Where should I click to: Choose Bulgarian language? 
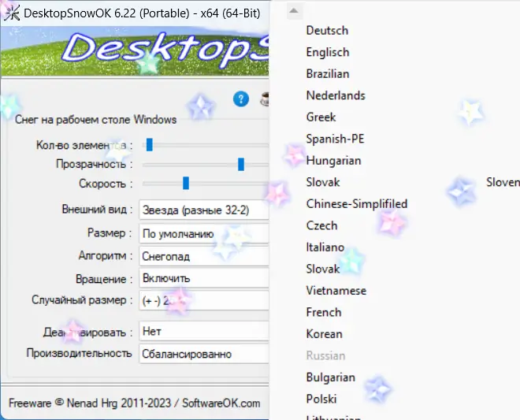[331, 377]
